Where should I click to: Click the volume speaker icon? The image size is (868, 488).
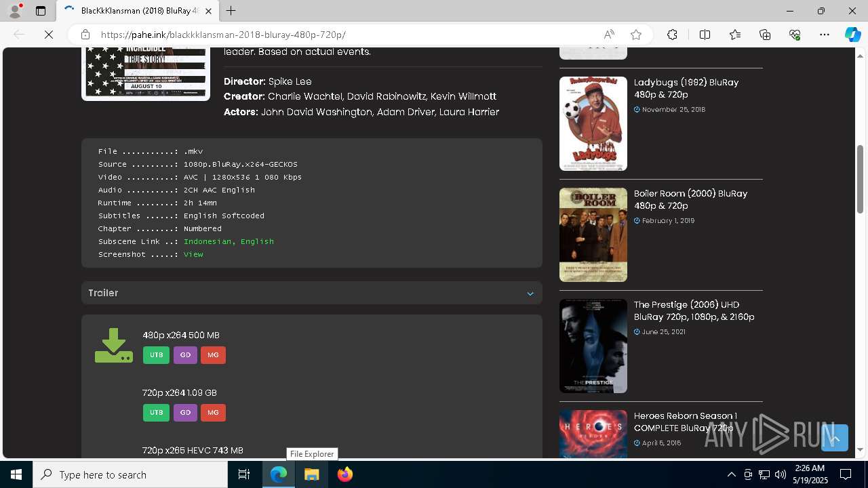pyautogui.click(x=781, y=474)
